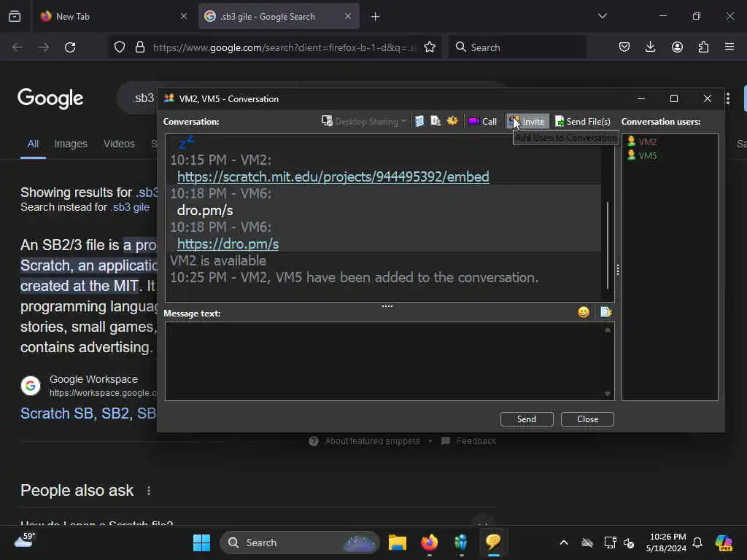Image resolution: width=747 pixels, height=560 pixels.
Task: Click Search instead for .sb3 gile link
Action: point(130,207)
